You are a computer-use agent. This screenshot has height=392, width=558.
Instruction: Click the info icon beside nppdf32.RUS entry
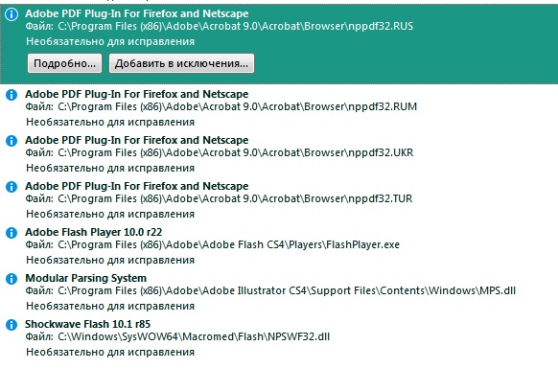point(12,14)
